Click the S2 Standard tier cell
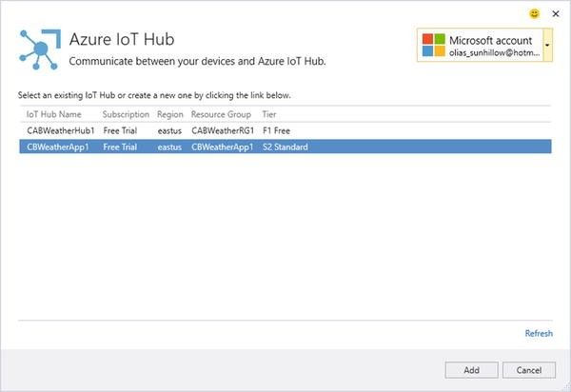Image resolution: width=571 pixels, height=392 pixels. [285, 147]
